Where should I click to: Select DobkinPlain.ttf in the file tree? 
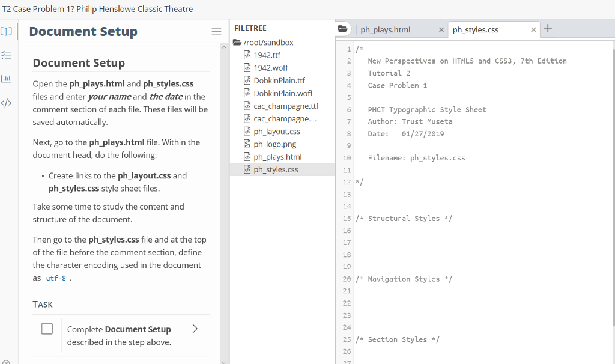tap(279, 80)
